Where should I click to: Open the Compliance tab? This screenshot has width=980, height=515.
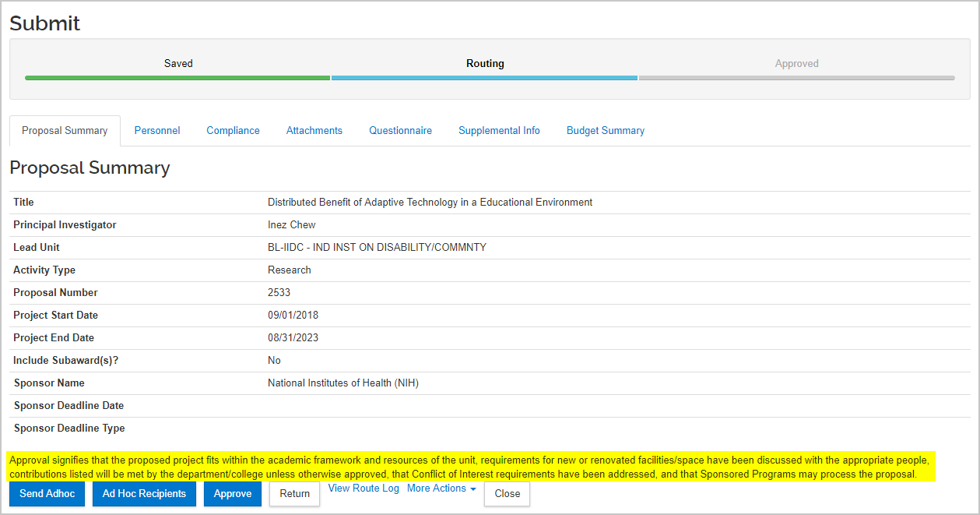pyautogui.click(x=233, y=130)
